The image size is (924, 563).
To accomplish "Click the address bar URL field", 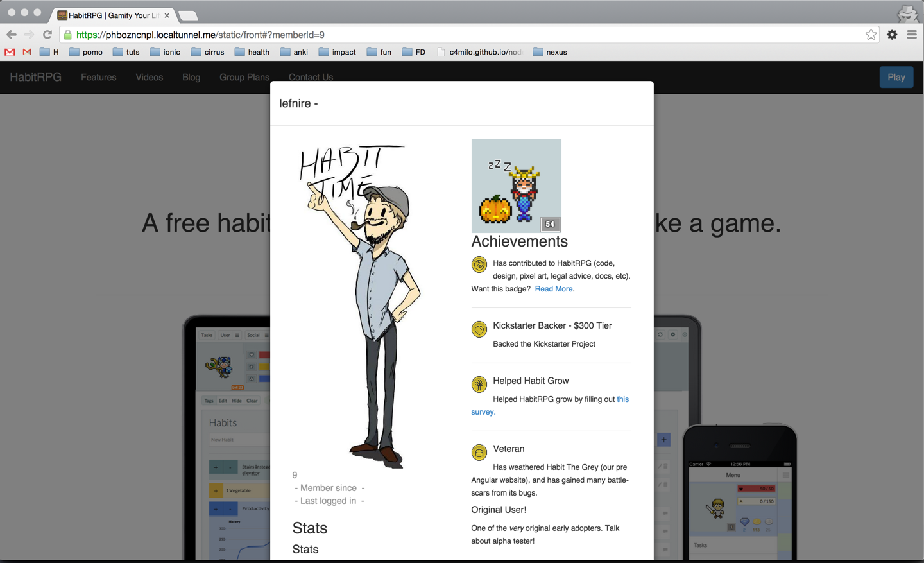I will coord(468,35).
